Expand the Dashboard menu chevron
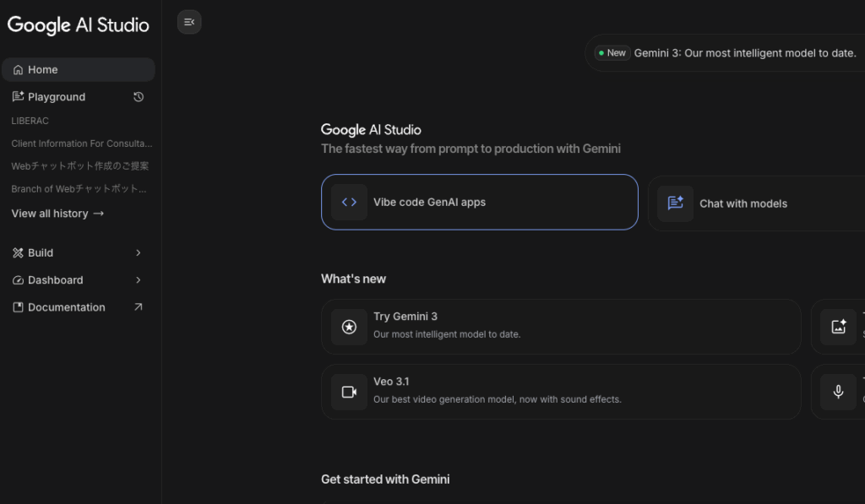865x504 pixels. pyautogui.click(x=139, y=280)
